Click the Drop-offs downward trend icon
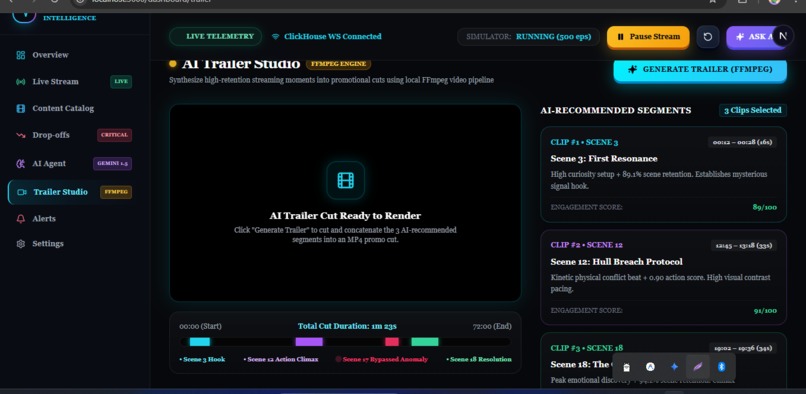806x394 pixels. [21, 135]
